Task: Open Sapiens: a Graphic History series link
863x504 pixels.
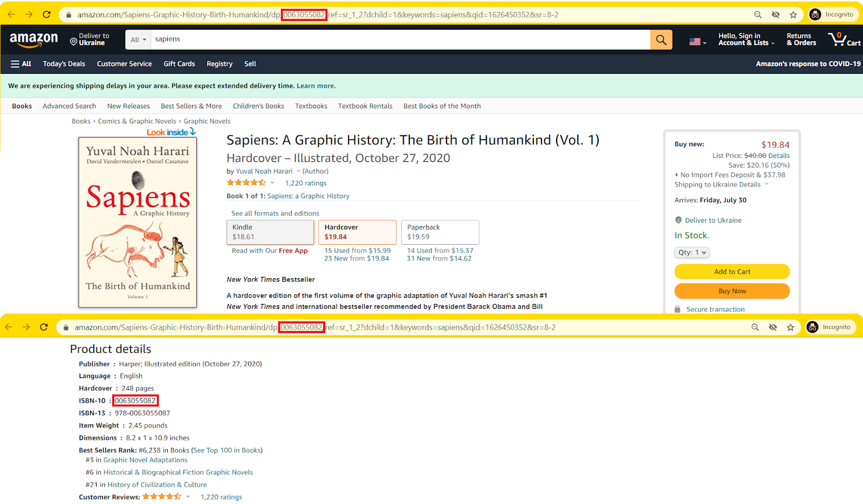Action: pos(309,196)
